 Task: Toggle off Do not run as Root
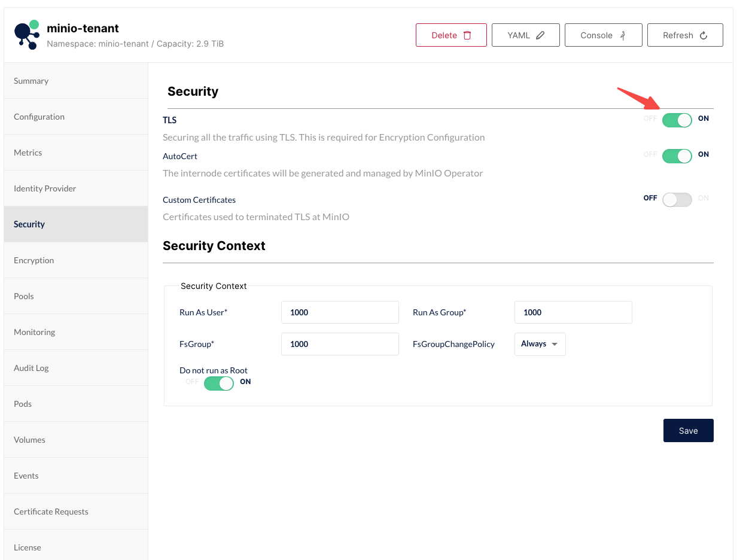tap(218, 383)
